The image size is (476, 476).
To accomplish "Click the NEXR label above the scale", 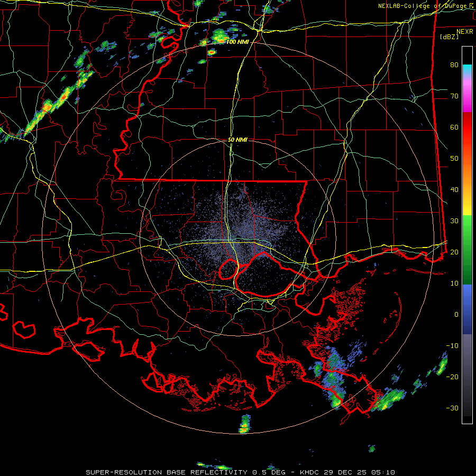I will click(x=464, y=32).
